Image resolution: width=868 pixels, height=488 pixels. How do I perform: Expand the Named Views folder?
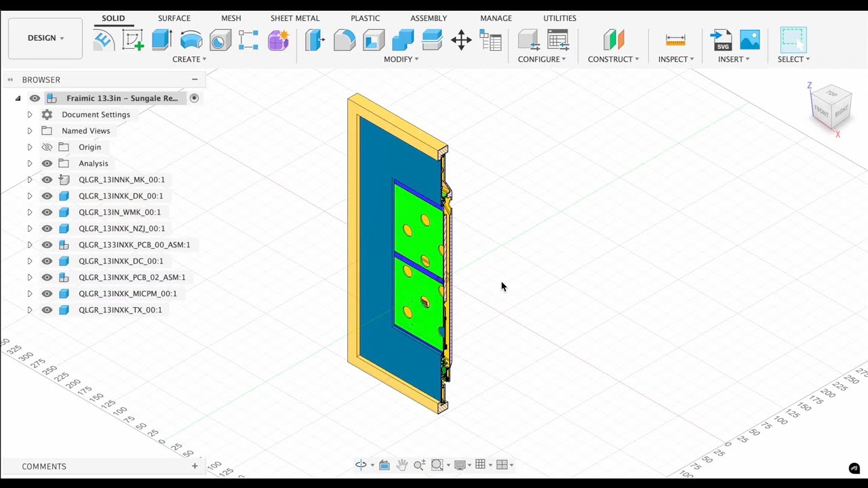(x=30, y=131)
